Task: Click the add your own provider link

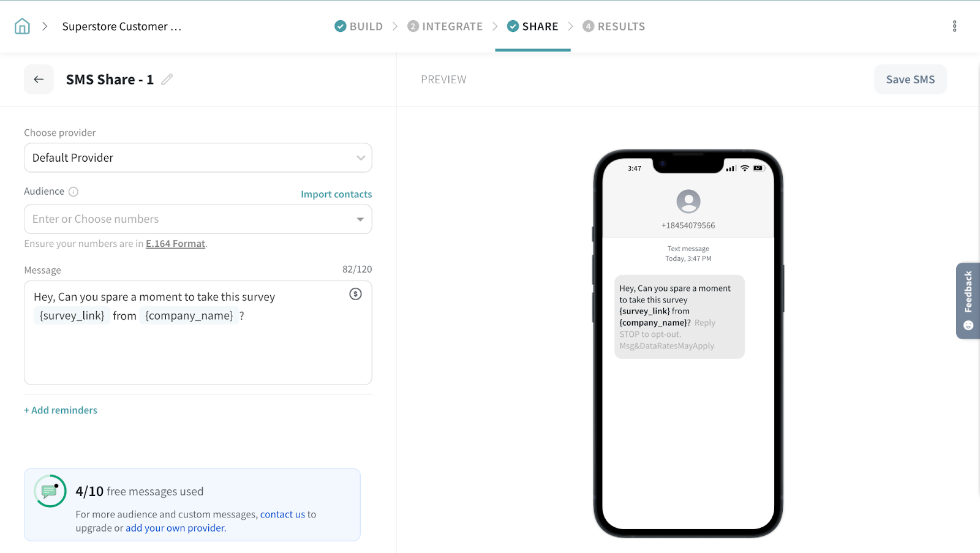Action: click(175, 528)
